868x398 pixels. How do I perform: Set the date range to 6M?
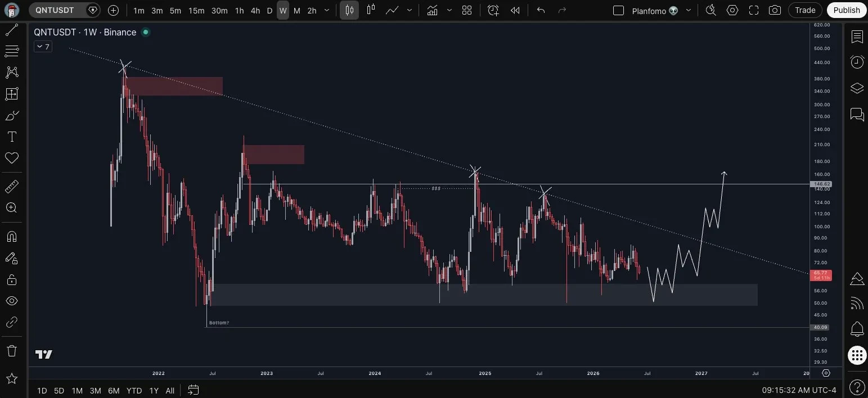click(114, 390)
